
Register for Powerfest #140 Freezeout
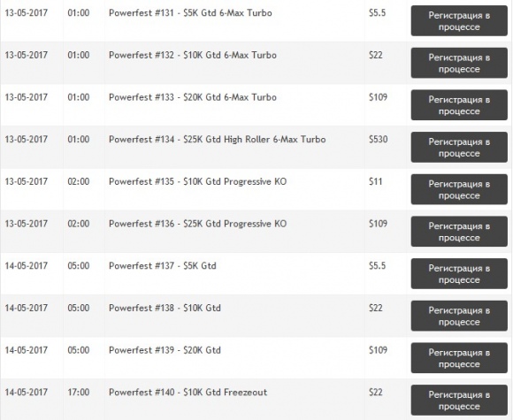coord(459,401)
